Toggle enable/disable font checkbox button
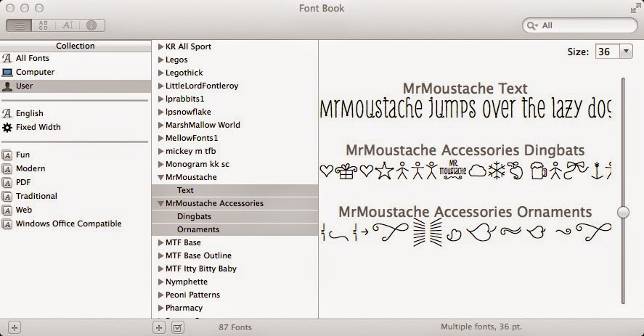Screen dimensions: 644x336 (177, 327)
